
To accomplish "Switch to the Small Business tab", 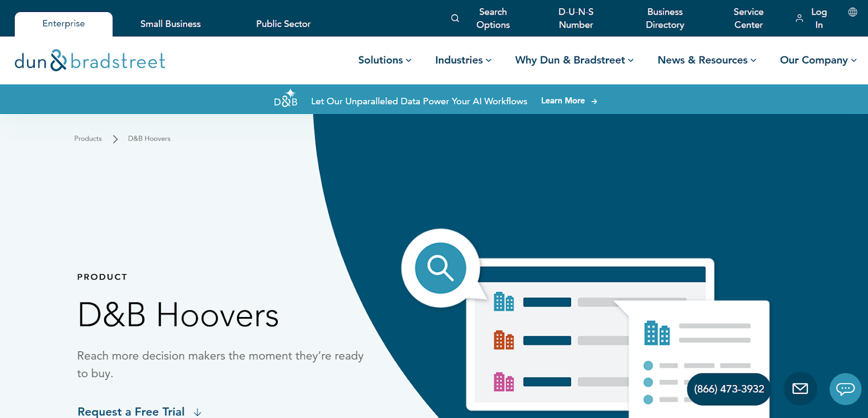I will [x=170, y=24].
